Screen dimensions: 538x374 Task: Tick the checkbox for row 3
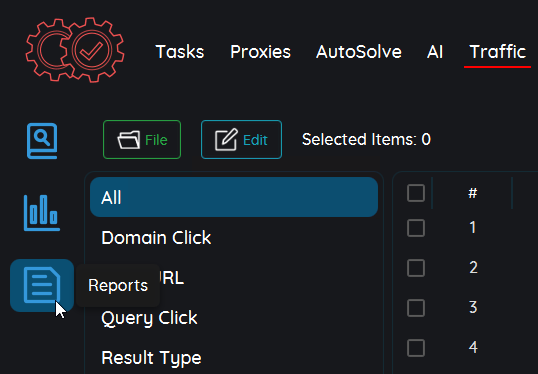pyautogui.click(x=416, y=307)
